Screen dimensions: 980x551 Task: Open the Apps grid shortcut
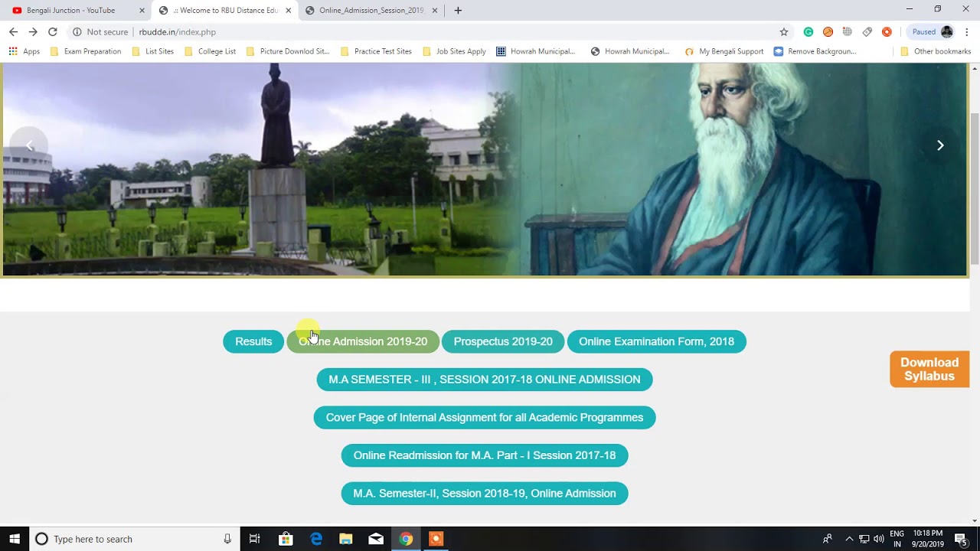point(24,51)
